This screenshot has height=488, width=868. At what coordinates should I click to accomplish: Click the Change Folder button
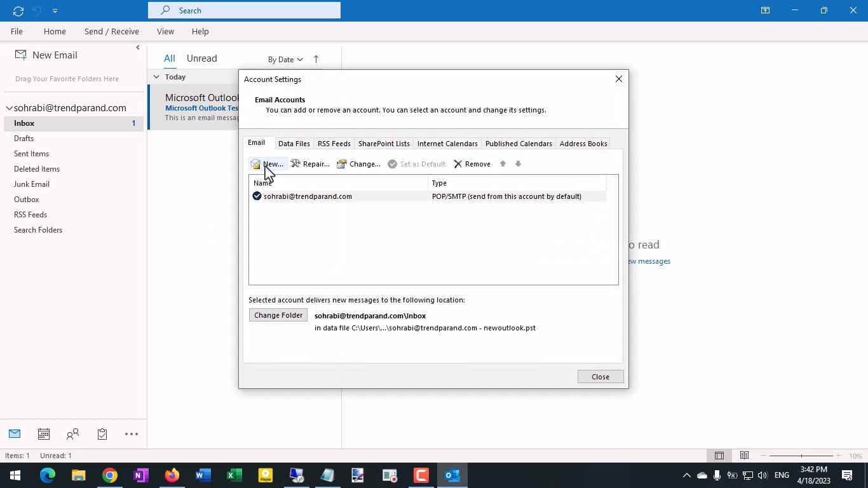click(x=278, y=315)
